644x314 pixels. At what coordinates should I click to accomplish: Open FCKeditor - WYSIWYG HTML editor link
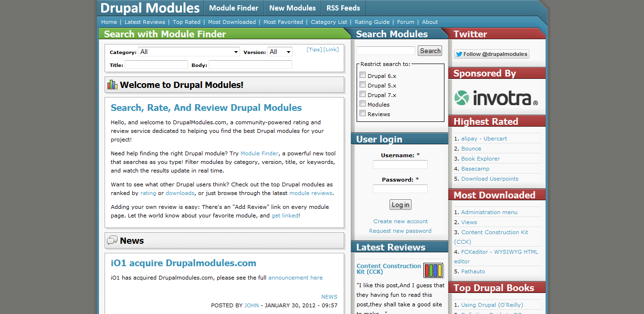click(x=496, y=257)
